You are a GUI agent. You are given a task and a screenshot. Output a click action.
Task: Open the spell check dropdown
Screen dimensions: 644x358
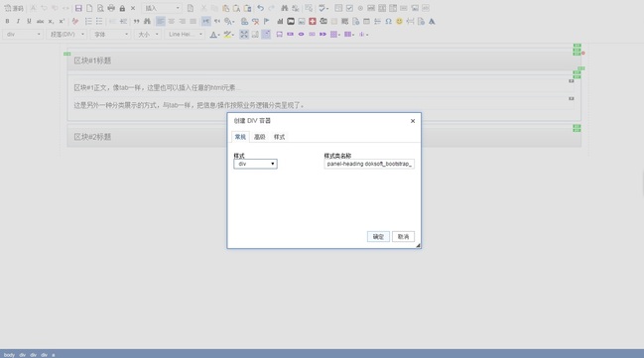[323, 8]
